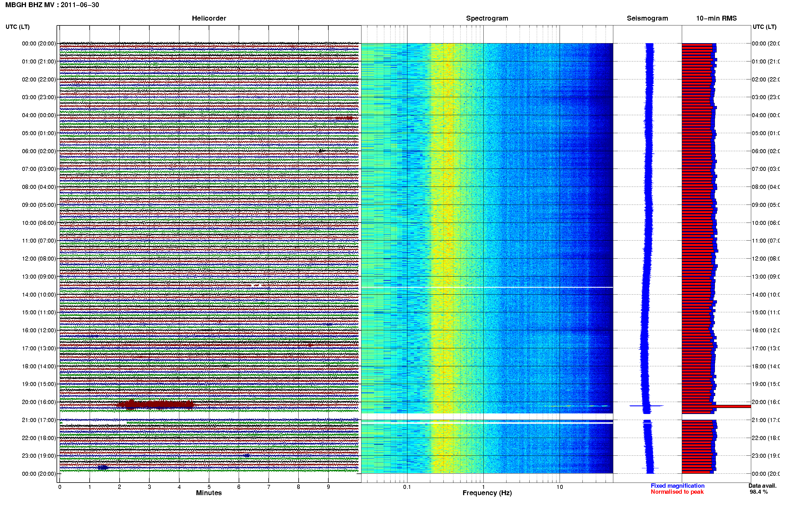
Task: Click the Minutes axis title under the helicorder
Action: coord(209,493)
